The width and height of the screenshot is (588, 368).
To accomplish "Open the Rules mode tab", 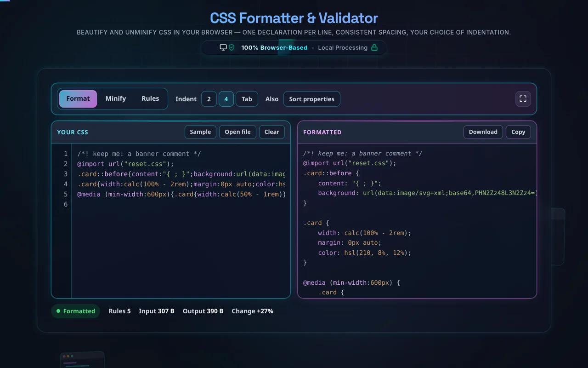I will pos(150,99).
